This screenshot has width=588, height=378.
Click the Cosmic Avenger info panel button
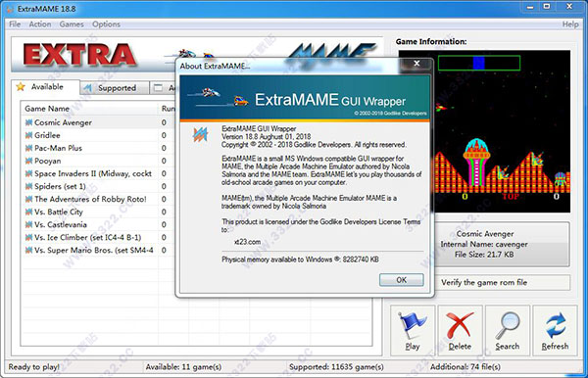(x=484, y=244)
